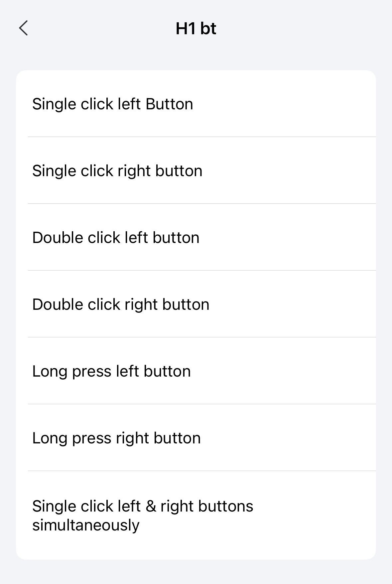Click the H1 bt page title
Viewport: 392px width, 584px height.
[x=196, y=29]
